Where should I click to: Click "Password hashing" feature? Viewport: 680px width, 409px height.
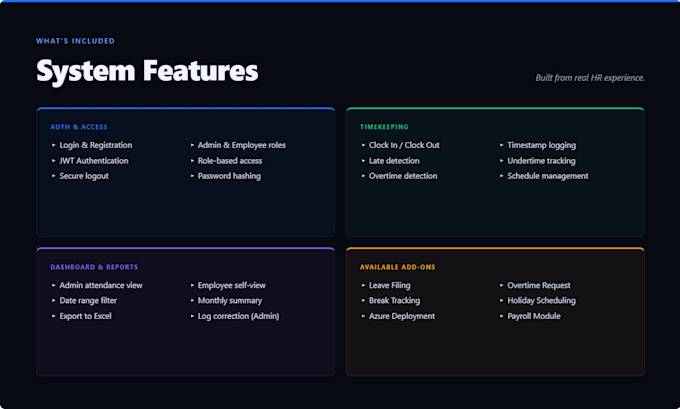(x=229, y=176)
